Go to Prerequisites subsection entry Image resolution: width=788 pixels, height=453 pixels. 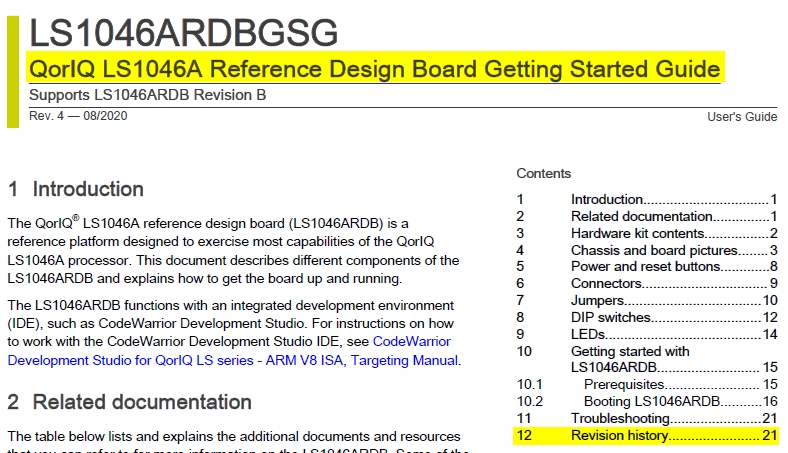point(647,385)
